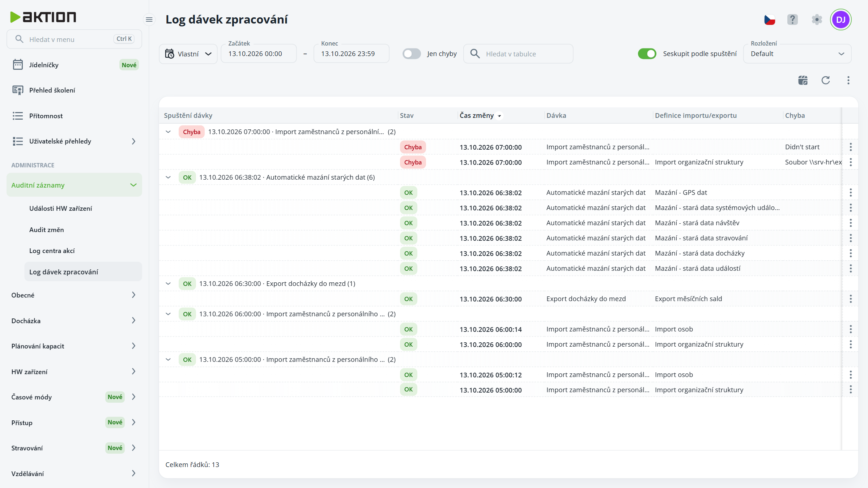Open row menu for 'Didn't start' row
This screenshot has width=868, height=488.
pyautogui.click(x=851, y=147)
